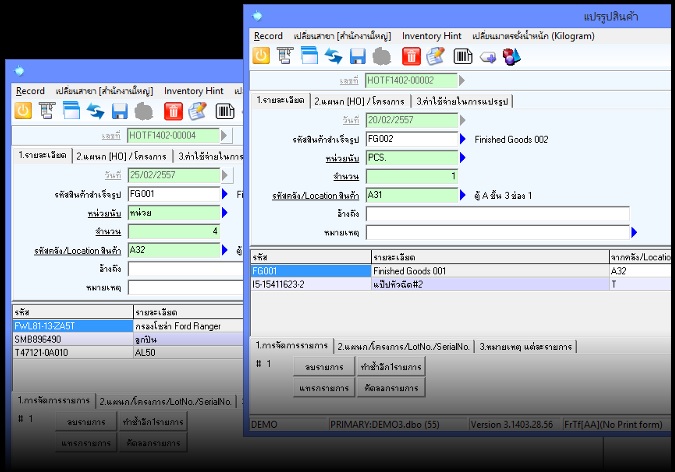Viewport: 675px width, 472px height.
Task: Click the ลบรายการ button in front window
Action: (x=325, y=367)
